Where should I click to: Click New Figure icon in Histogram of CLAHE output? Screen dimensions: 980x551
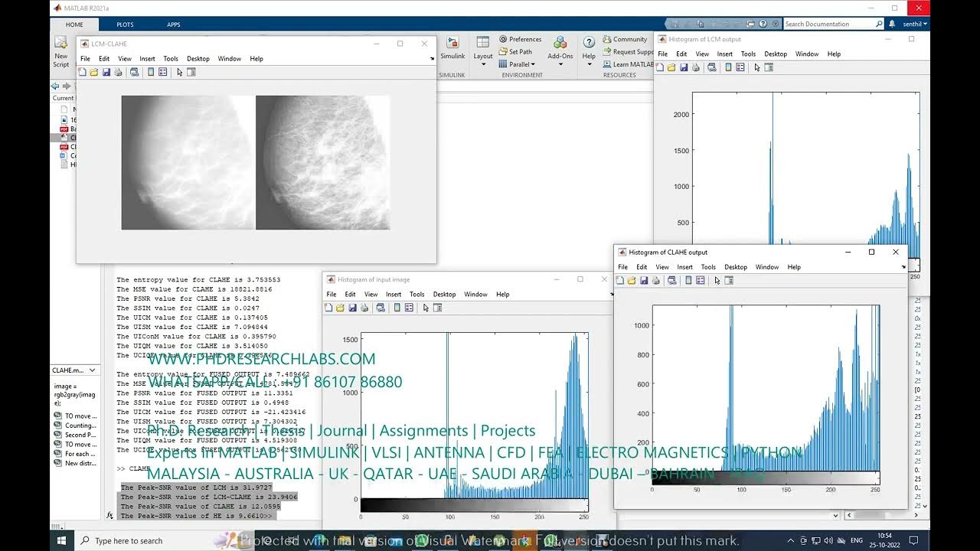(x=619, y=280)
